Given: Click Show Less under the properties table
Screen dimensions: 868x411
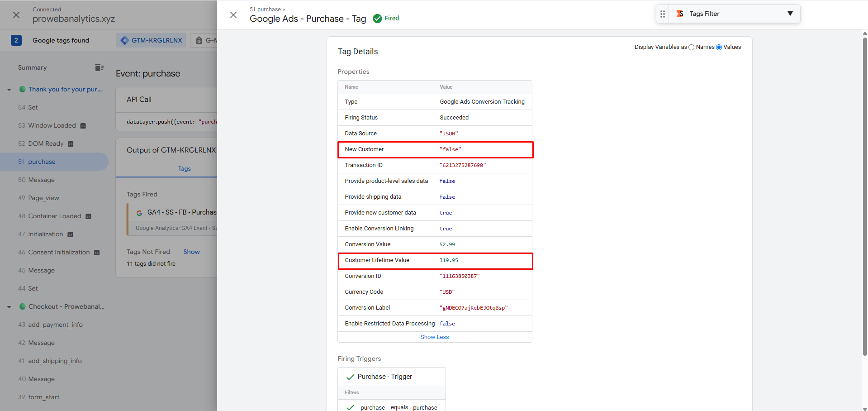Looking at the screenshot, I should (434, 337).
